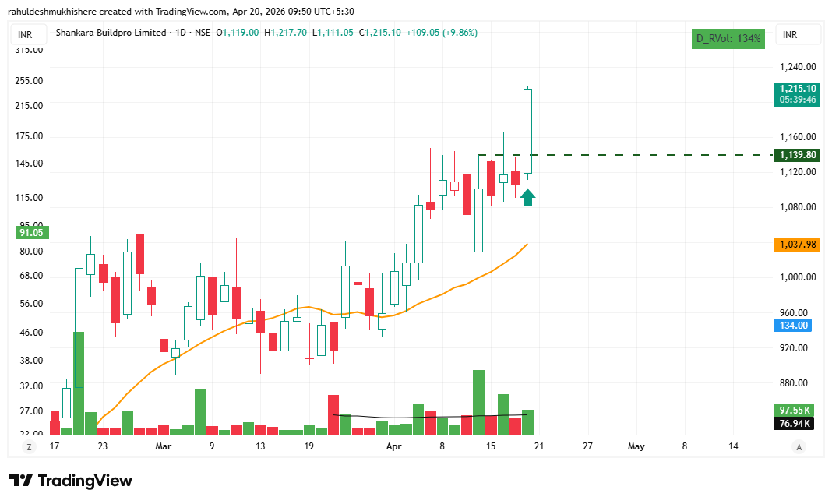The height and width of the screenshot is (504, 832).
Task: Select the 76.94K volume average label
Action: (794, 423)
